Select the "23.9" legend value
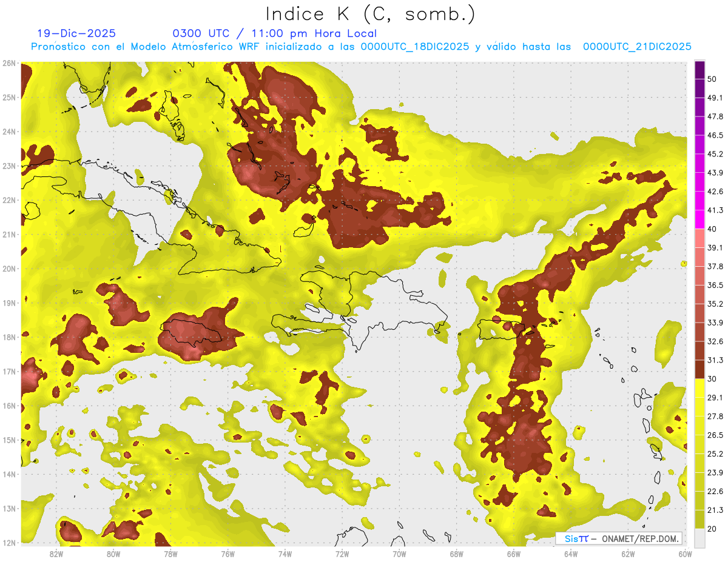This screenshot has width=728, height=562. click(x=715, y=473)
